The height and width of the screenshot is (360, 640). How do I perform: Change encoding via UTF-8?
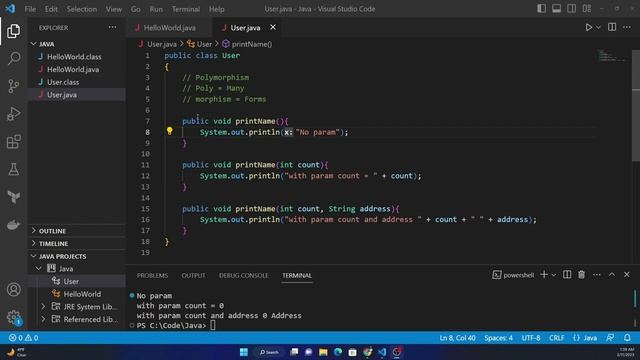(x=531, y=338)
